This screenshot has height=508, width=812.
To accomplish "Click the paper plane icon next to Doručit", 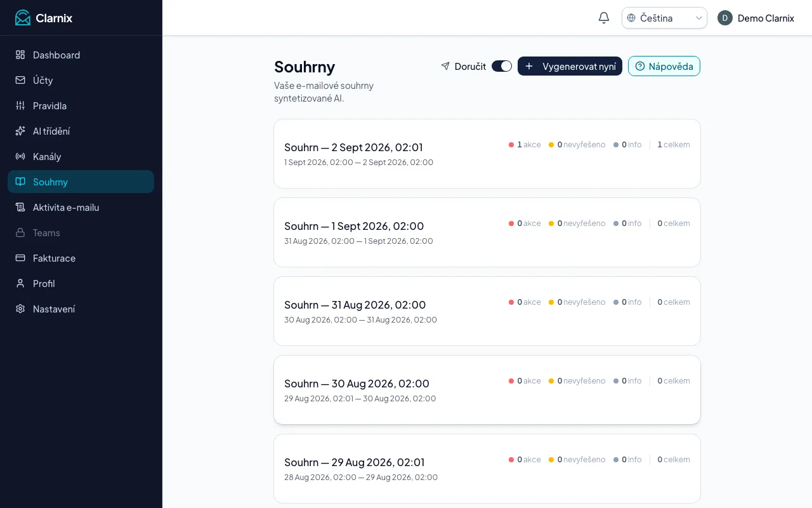I will [445, 66].
